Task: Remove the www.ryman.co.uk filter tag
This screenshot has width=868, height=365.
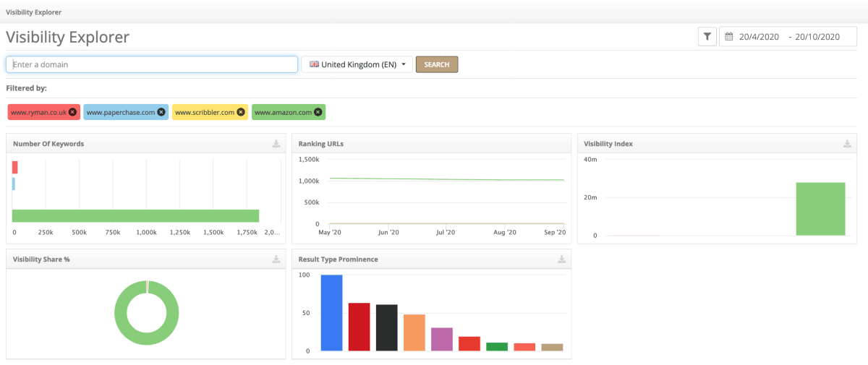Action: (x=72, y=112)
